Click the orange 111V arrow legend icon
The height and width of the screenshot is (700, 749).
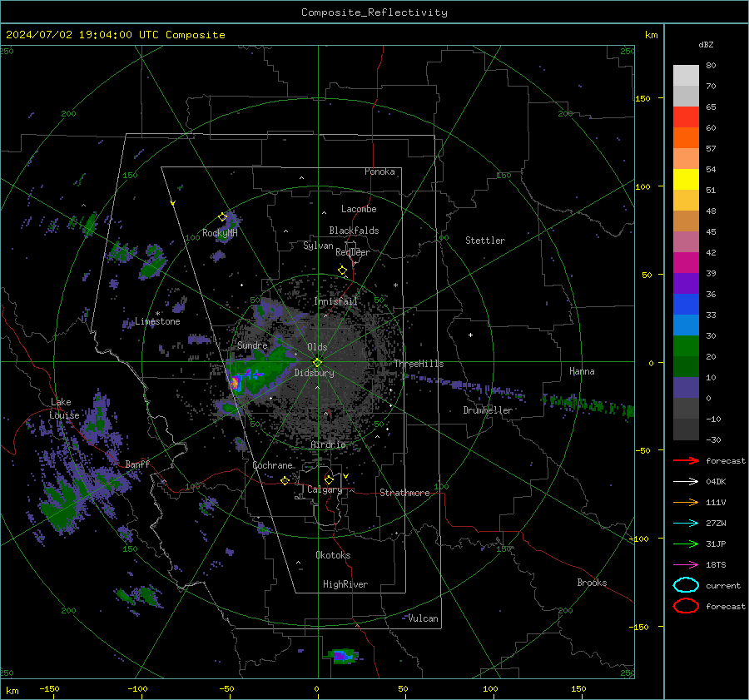click(x=686, y=502)
